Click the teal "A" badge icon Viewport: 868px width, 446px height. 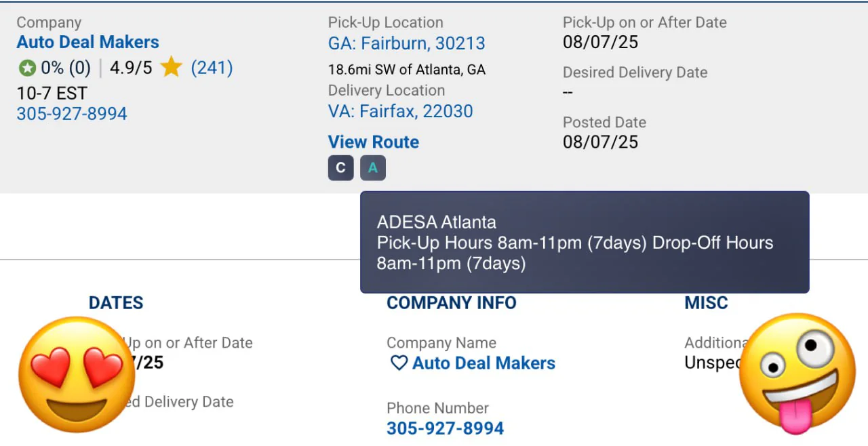372,168
